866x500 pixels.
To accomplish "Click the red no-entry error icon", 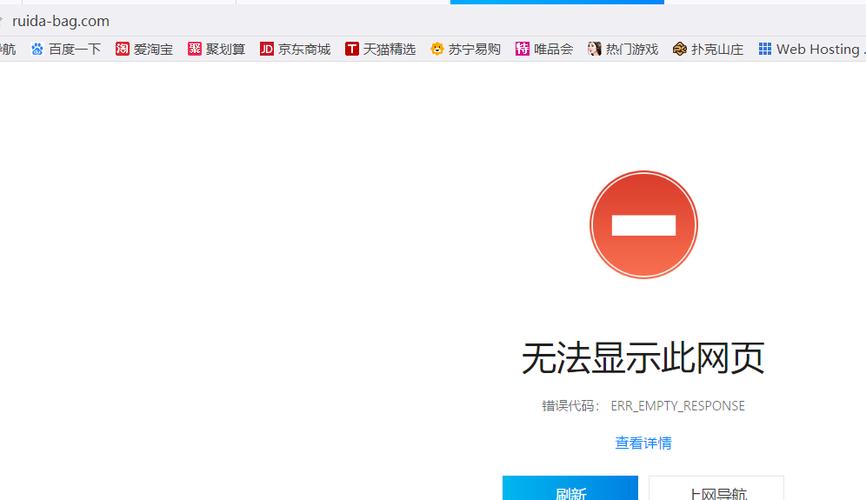I will click(x=643, y=224).
